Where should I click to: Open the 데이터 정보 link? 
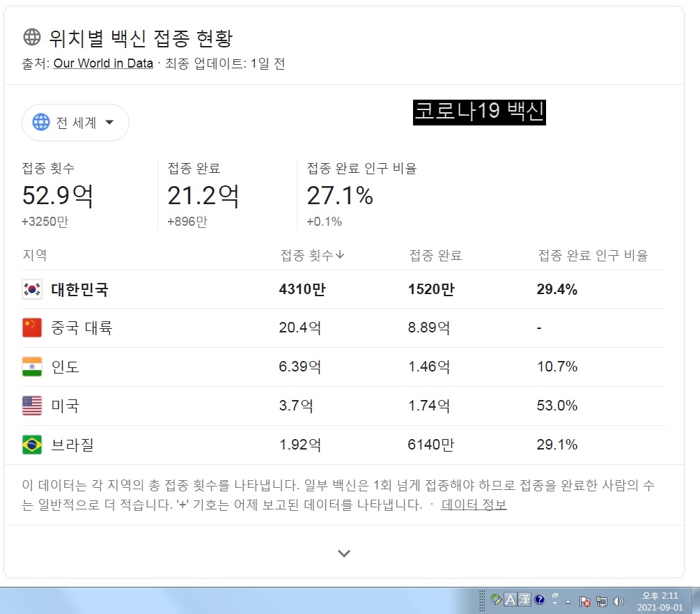(474, 505)
